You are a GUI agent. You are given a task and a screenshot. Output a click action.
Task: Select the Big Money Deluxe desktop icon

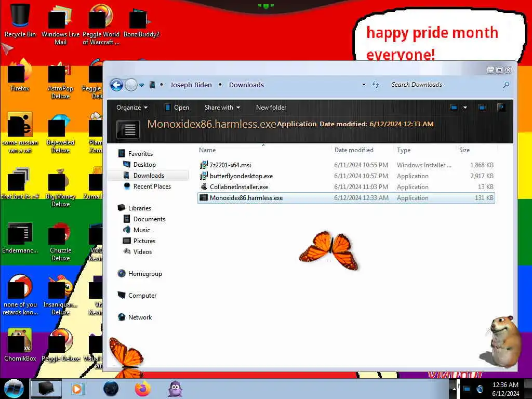[60, 188]
